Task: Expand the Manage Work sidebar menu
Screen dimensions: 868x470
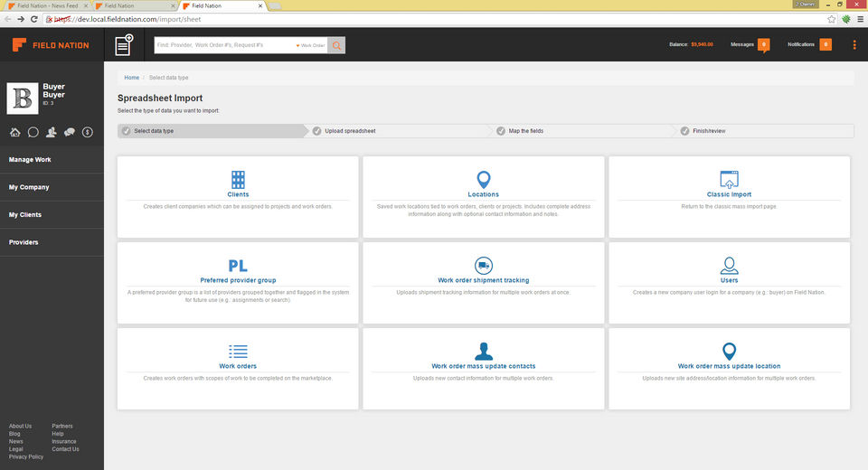Action: coord(52,159)
